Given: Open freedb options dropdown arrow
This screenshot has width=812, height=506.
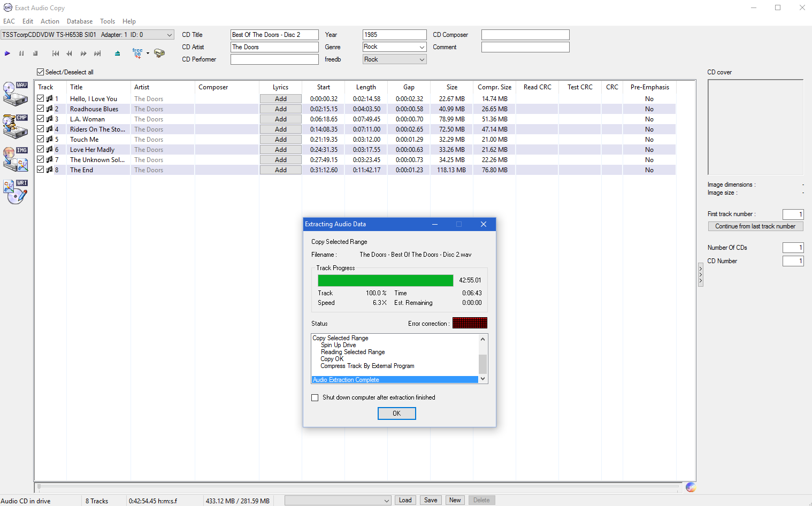Looking at the screenshot, I should (148, 53).
